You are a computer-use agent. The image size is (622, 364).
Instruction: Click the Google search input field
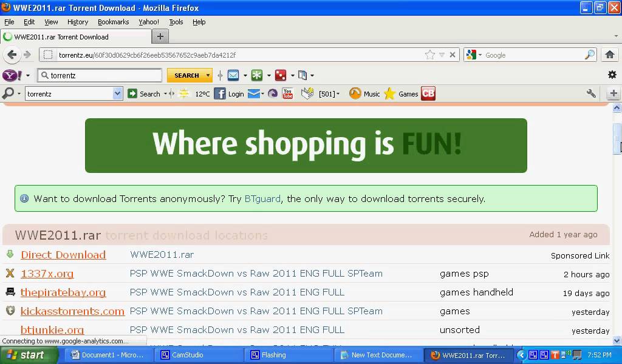pos(533,55)
